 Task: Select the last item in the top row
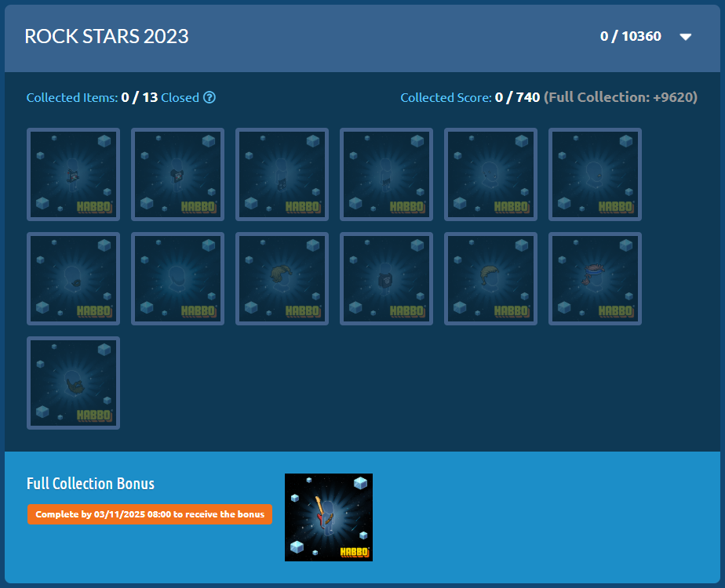(x=595, y=175)
